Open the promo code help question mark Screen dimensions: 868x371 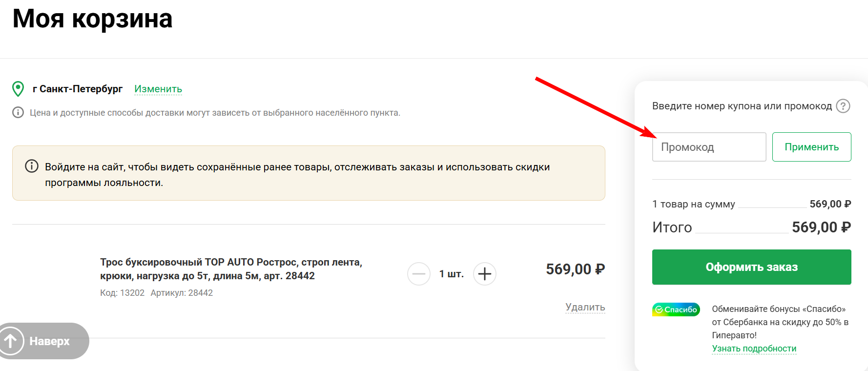(x=843, y=106)
